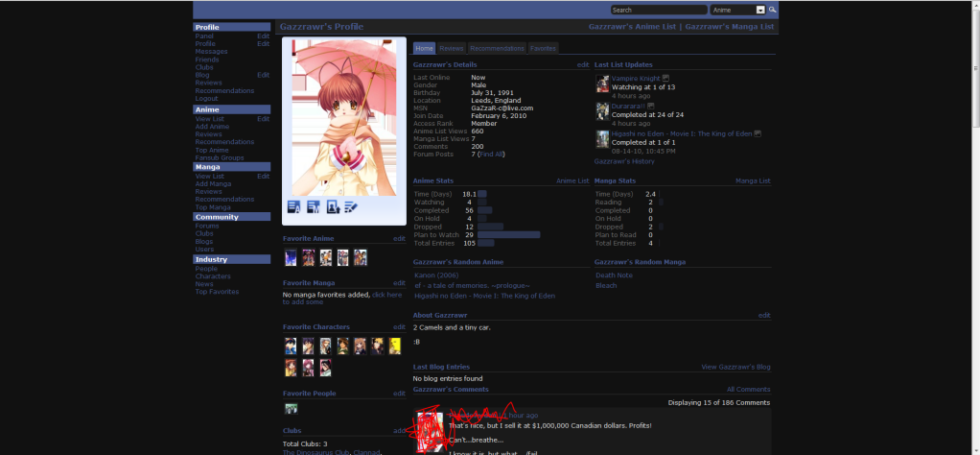
Task: Open Gazzrawr's Anime List header link
Action: [634, 27]
